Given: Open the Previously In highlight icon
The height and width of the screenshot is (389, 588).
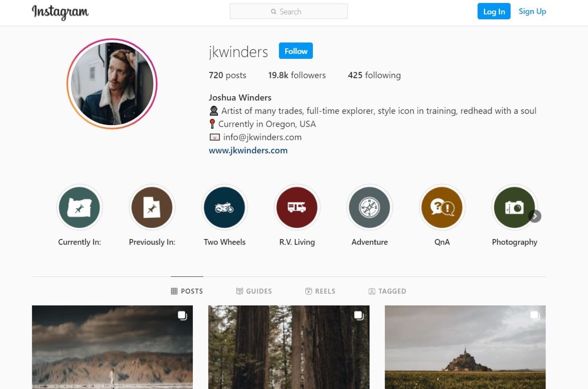Looking at the screenshot, I should (x=152, y=208).
